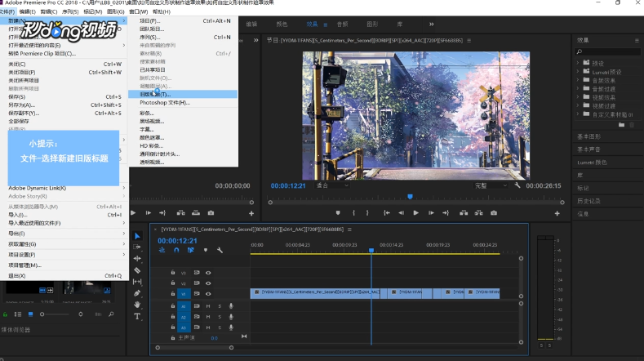Mark Out point in program monitor

367,212
